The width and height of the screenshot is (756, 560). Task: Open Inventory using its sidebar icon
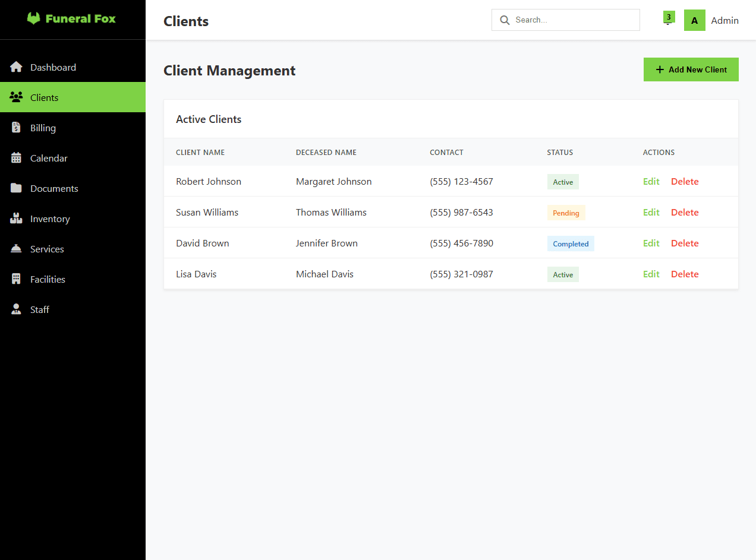(15, 218)
